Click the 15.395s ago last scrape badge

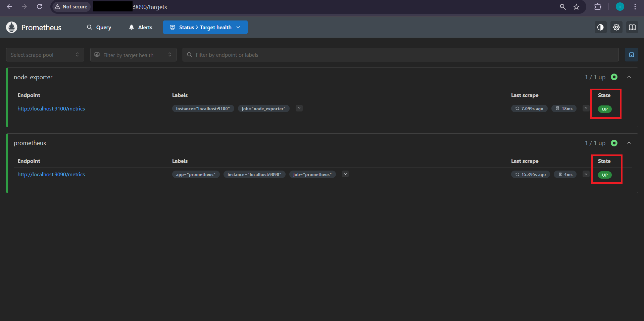coord(531,174)
